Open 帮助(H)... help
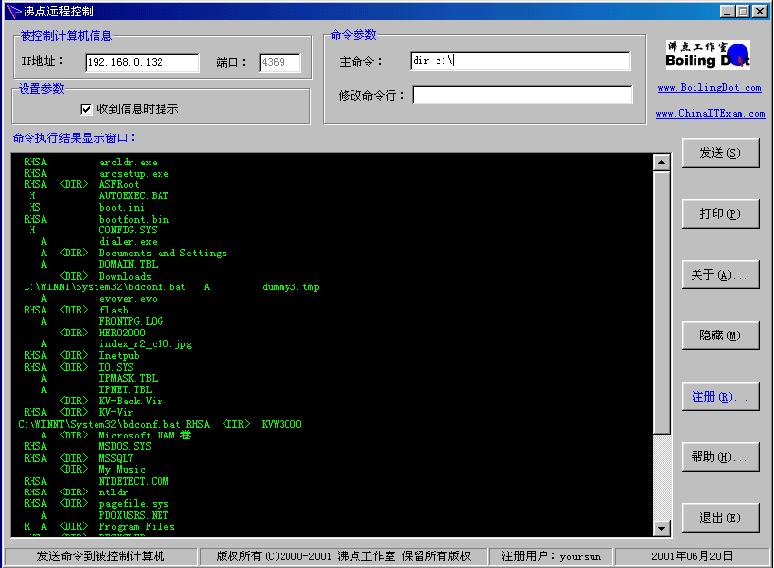 720,457
